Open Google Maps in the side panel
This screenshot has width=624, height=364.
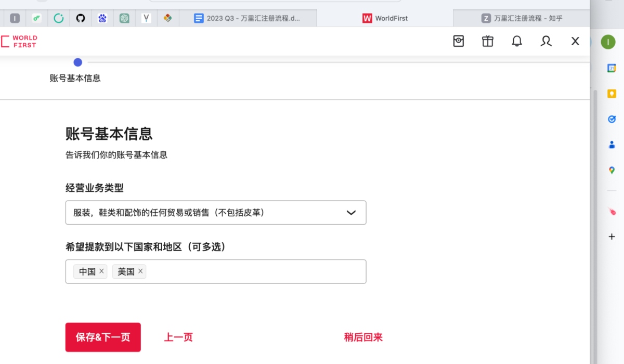click(x=612, y=170)
